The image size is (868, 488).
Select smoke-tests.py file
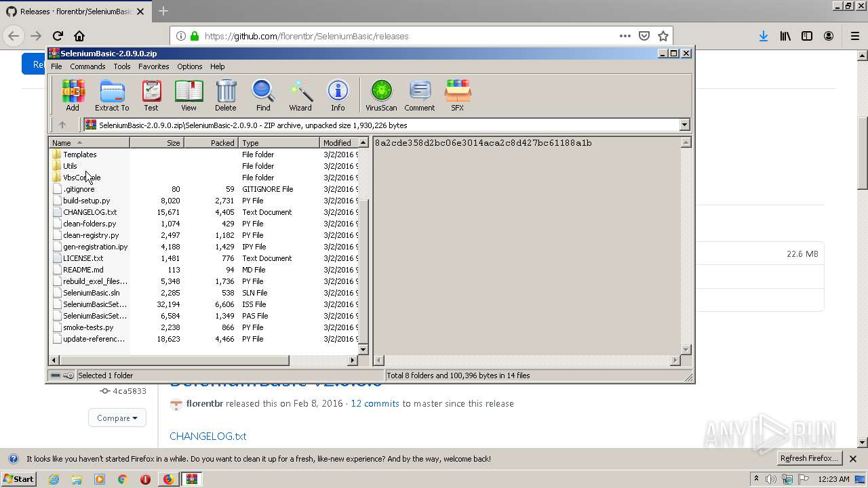click(88, 327)
